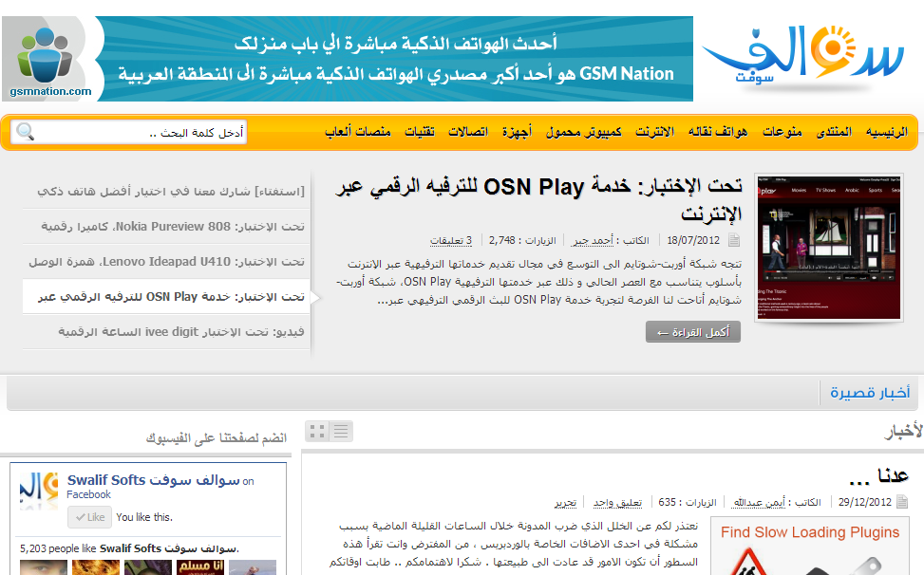Open the 3 تعليقات comments link

click(451, 241)
